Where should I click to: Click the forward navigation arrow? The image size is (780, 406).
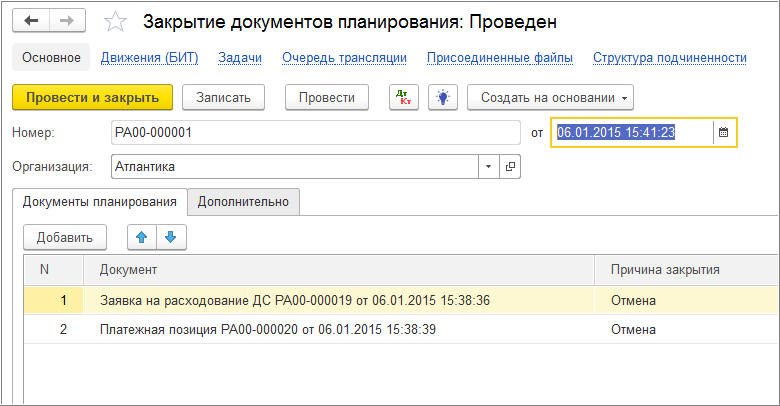(x=66, y=21)
